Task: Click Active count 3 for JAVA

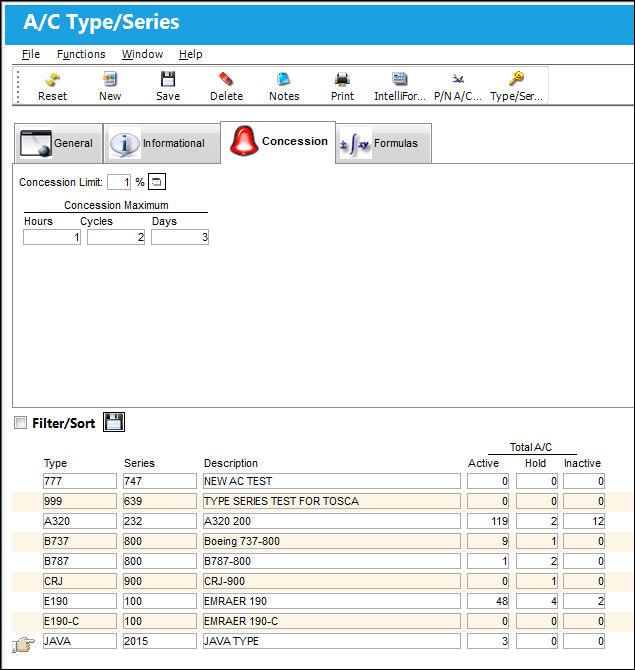Action: pos(488,641)
